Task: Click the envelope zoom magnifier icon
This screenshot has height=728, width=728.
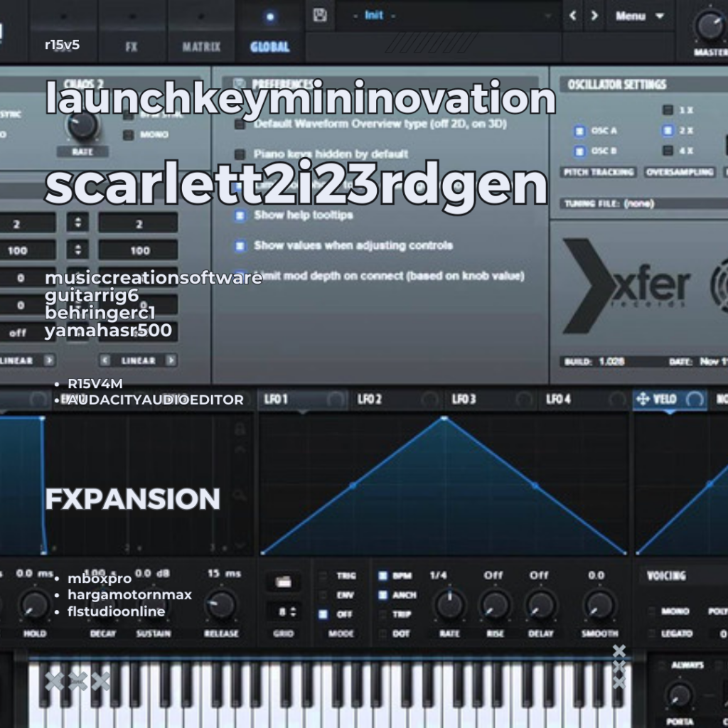Action: pyautogui.click(x=240, y=495)
